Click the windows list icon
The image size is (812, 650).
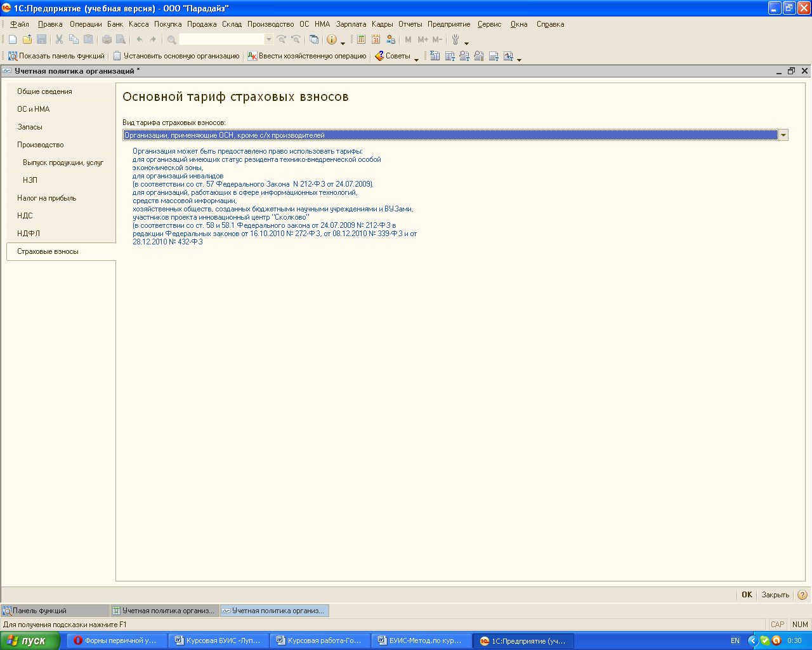(313, 39)
